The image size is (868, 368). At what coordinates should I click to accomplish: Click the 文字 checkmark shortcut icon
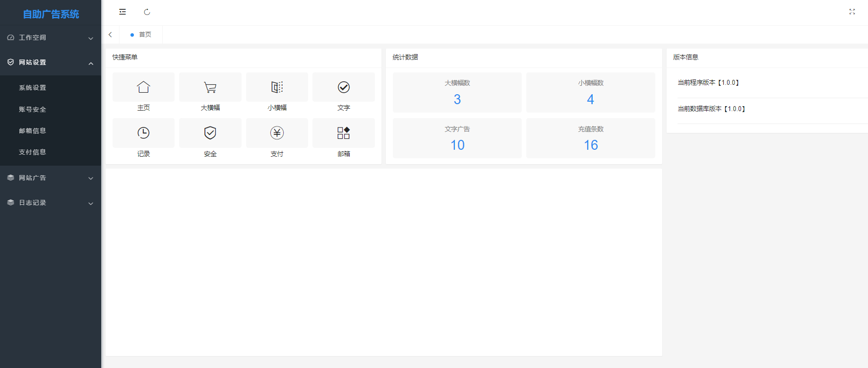click(343, 87)
